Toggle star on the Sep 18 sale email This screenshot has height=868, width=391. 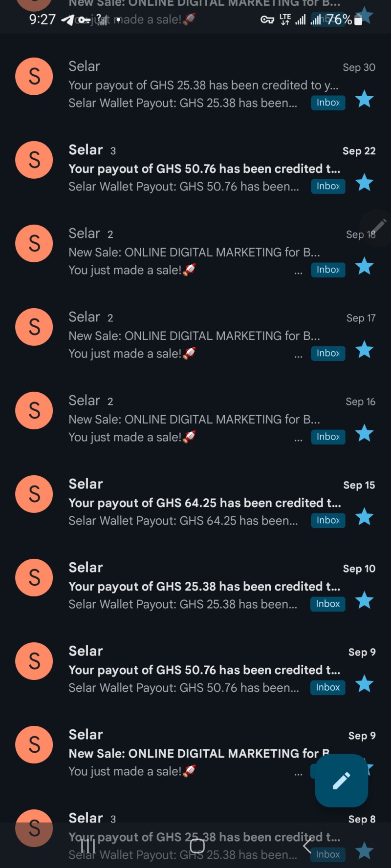[364, 266]
